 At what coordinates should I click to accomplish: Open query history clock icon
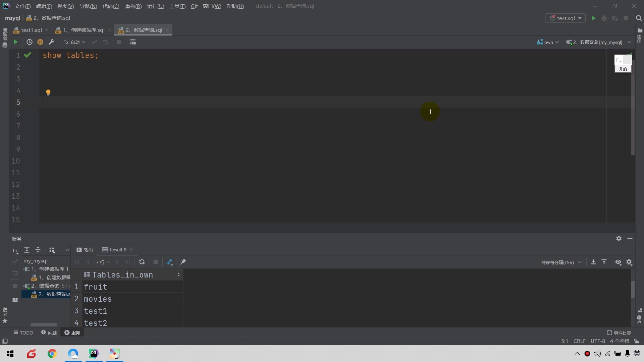click(30, 42)
